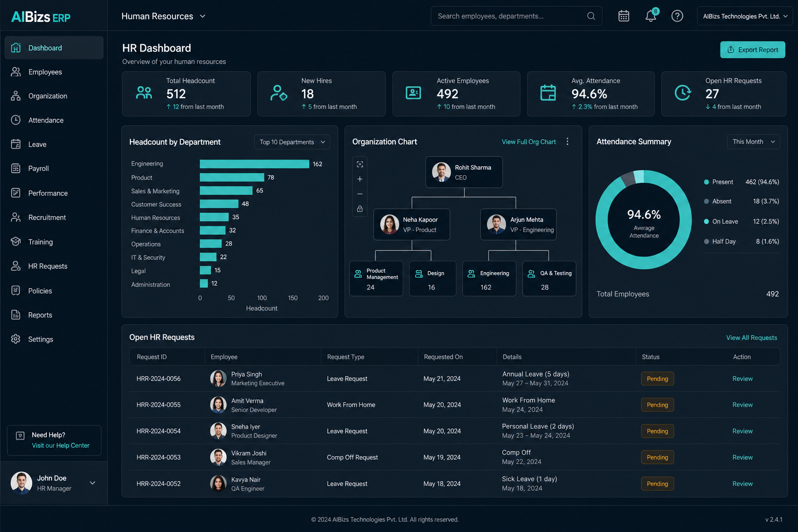
Task: Click the Reports sidebar icon
Action: click(x=16, y=315)
